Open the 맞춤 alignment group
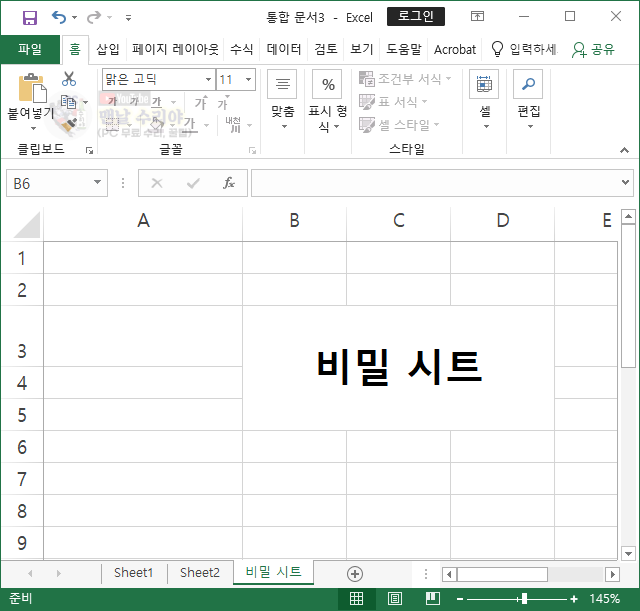Image resolution: width=640 pixels, height=611 pixels. (x=282, y=100)
